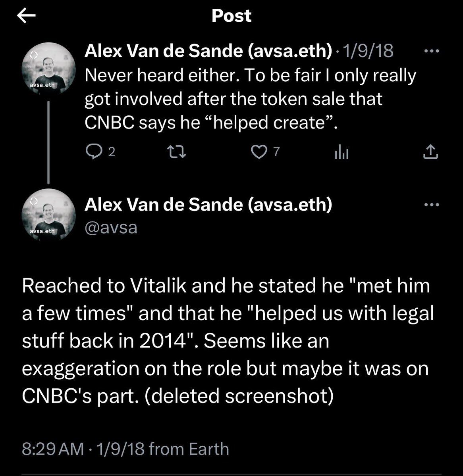Viewport: 463px width, 476px height.
Task: Go back using the left arrow
Action: click(x=26, y=16)
